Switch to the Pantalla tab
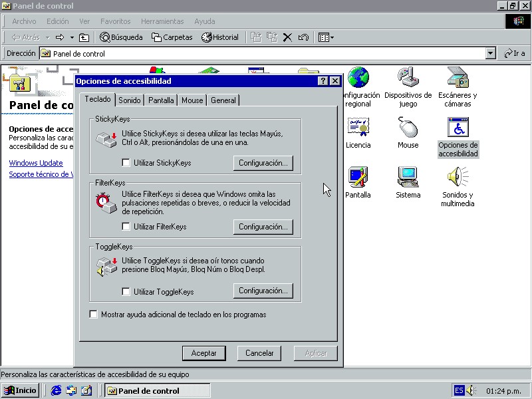Viewport: 532px width, 399px height. coord(161,100)
